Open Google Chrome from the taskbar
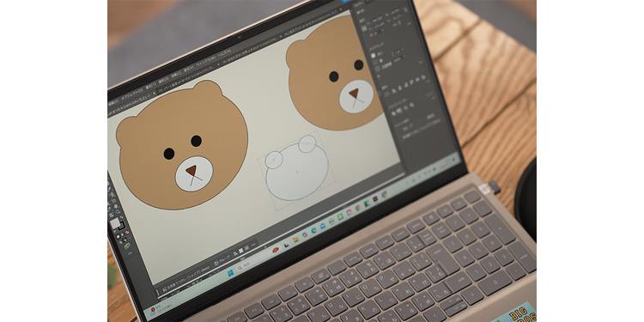The height and width of the screenshot is (322, 644). (358, 208)
